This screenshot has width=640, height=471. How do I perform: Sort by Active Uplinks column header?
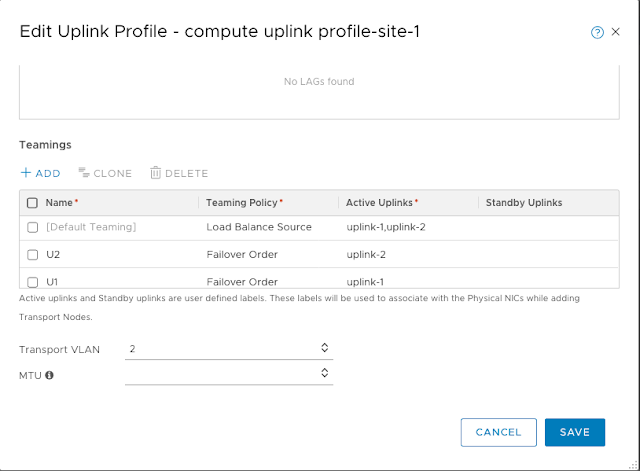pos(380,203)
